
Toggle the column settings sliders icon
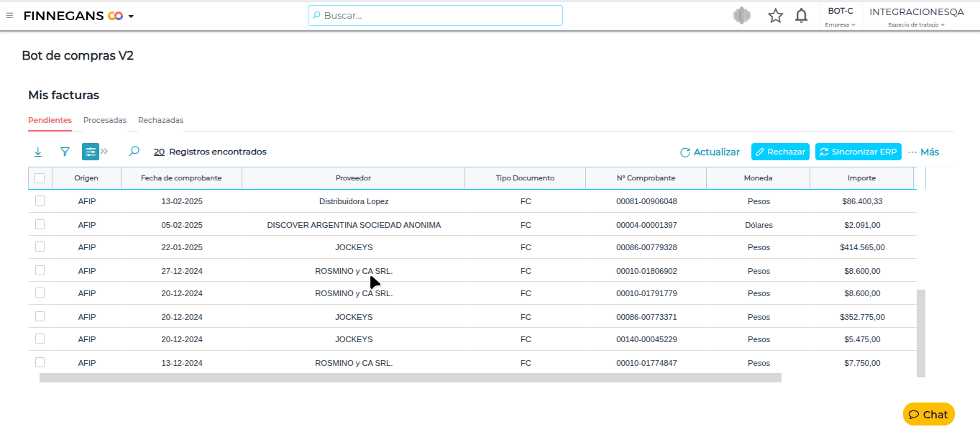(x=91, y=152)
